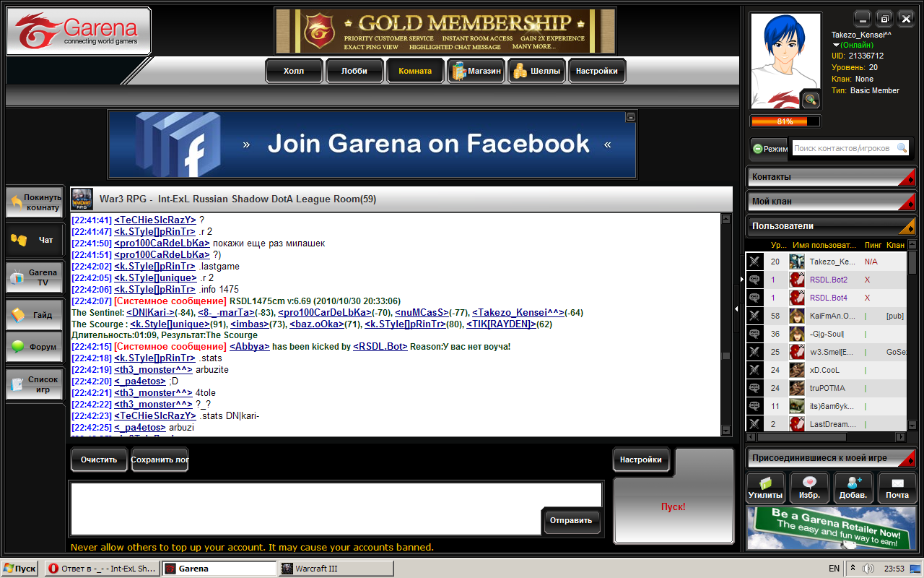Switch to Warcraft III taskbar window

[336, 569]
